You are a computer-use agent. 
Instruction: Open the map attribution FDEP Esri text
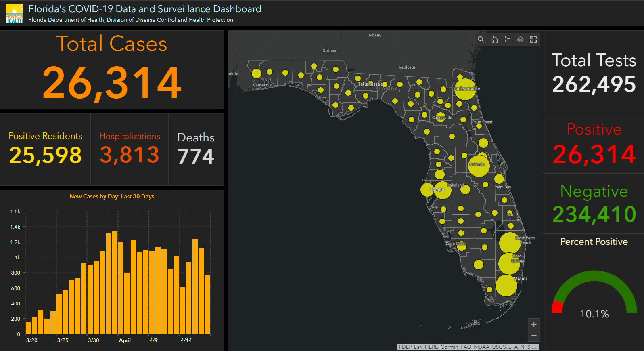point(468,347)
